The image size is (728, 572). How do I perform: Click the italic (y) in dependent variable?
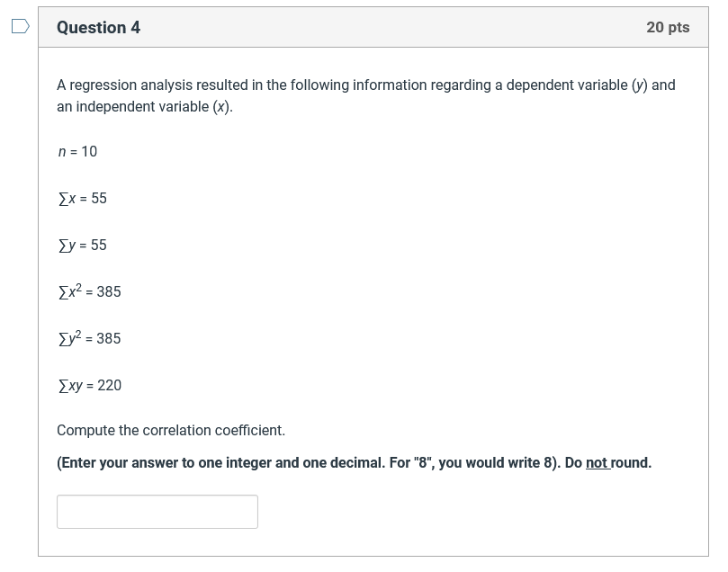click(639, 85)
